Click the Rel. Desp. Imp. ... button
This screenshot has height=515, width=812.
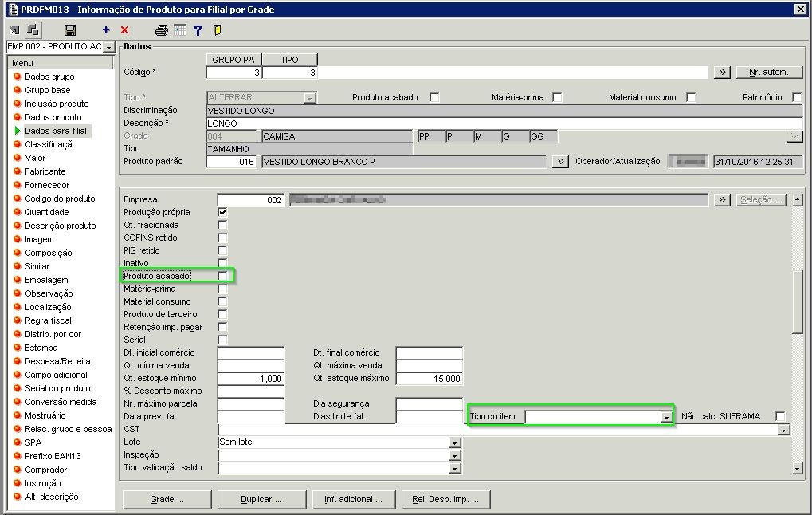445,500
